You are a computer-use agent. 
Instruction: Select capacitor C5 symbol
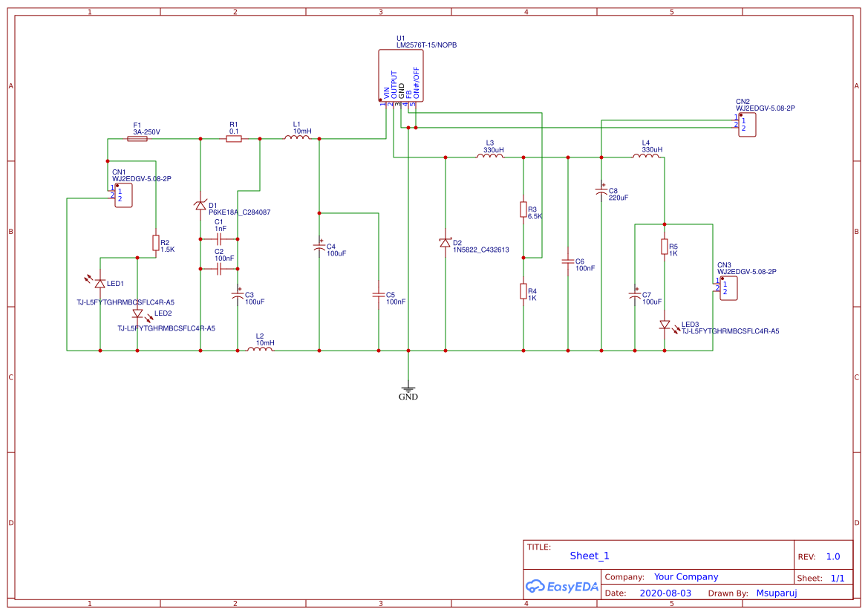(379, 295)
